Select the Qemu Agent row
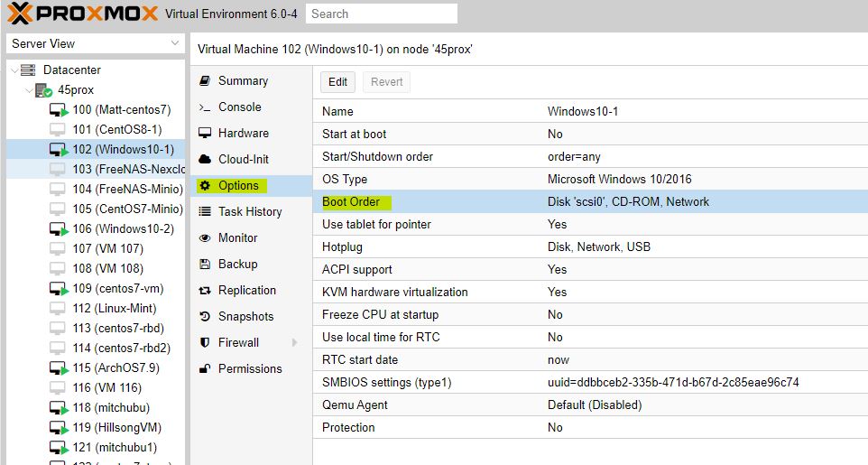 point(590,405)
